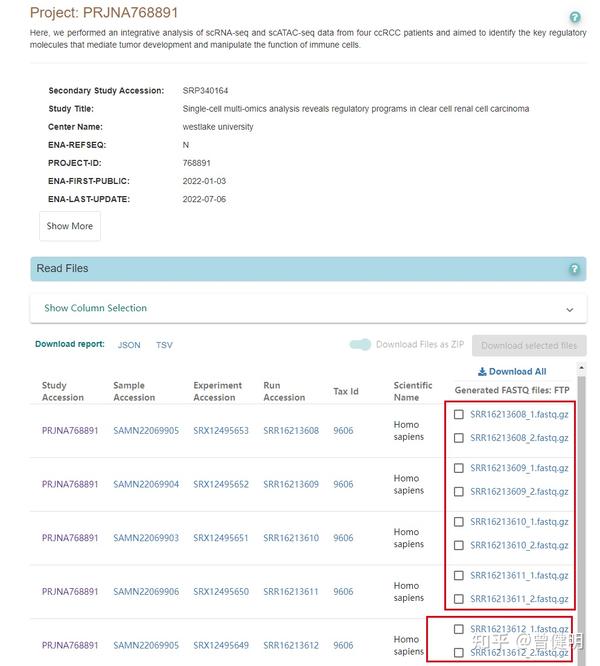600x666 pixels.
Task: Check the SRR16213608_2.fastq.gz checkbox
Action: point(459,438)
